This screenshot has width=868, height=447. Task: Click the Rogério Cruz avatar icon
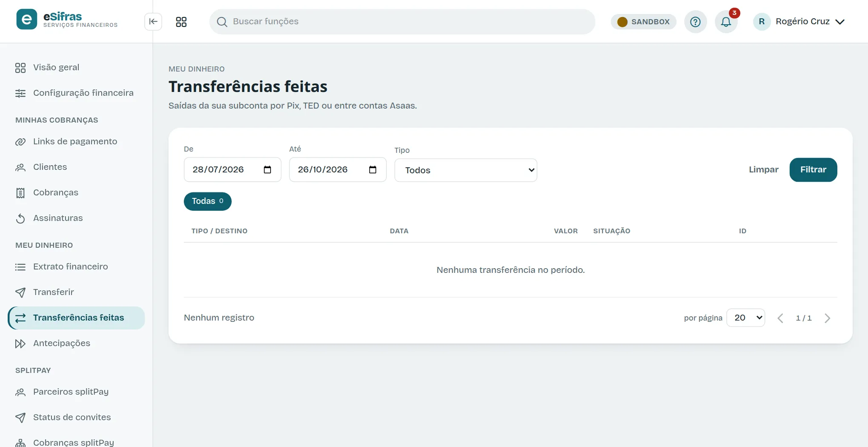[762, 22]
